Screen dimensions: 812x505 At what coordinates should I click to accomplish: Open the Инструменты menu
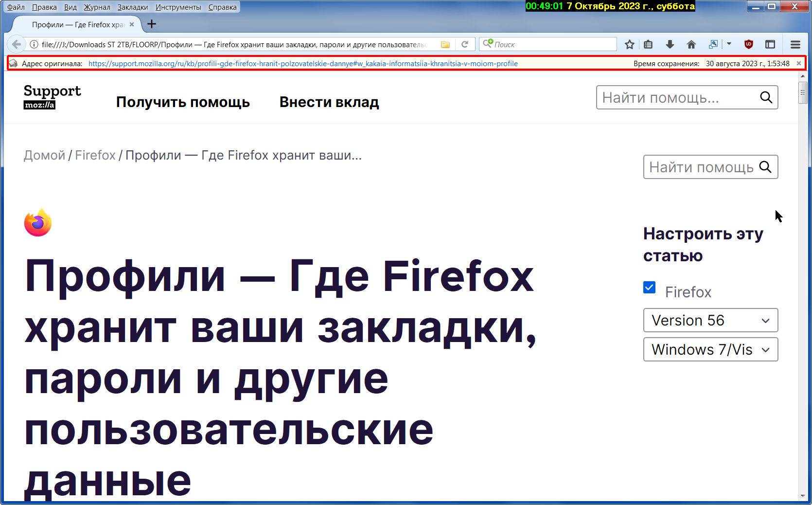click(x=178, y=7)
